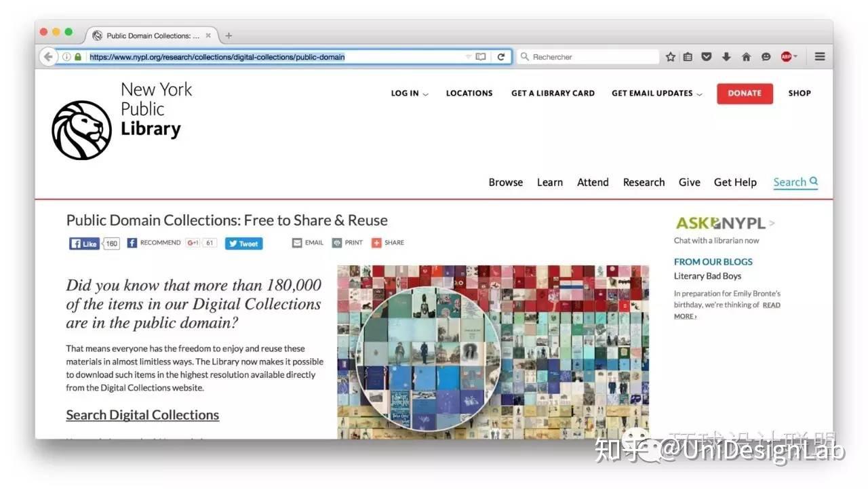
Task: Click the red DONATE button
Action: coord(745,94)
